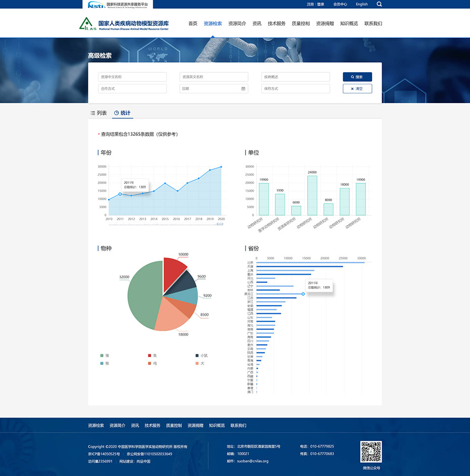470x476 pixels.
Task: Open the 日期 date picker field
Action: [210, 89]
